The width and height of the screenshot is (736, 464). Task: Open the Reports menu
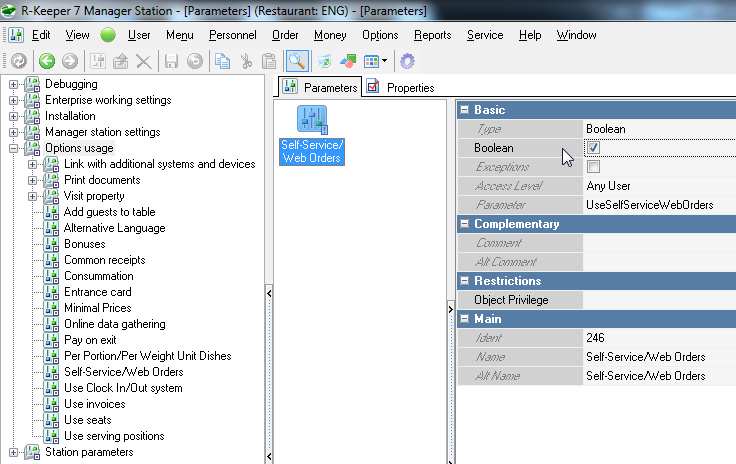[432, 35]
